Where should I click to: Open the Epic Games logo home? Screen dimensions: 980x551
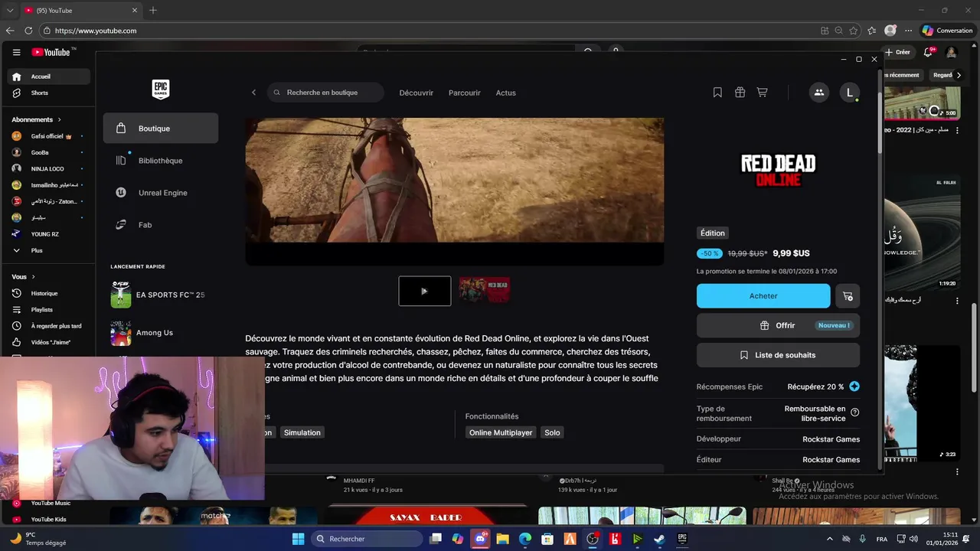pyautogui.click(x=160, y=90)
